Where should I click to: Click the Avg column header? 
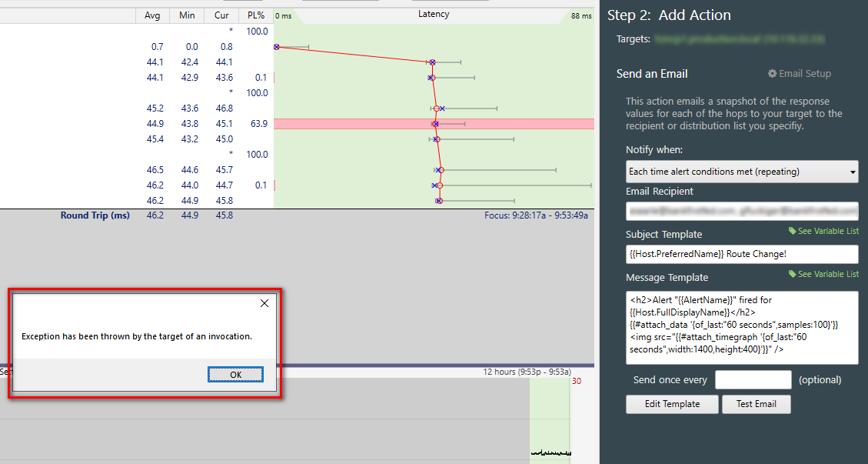tap(152, 15)
